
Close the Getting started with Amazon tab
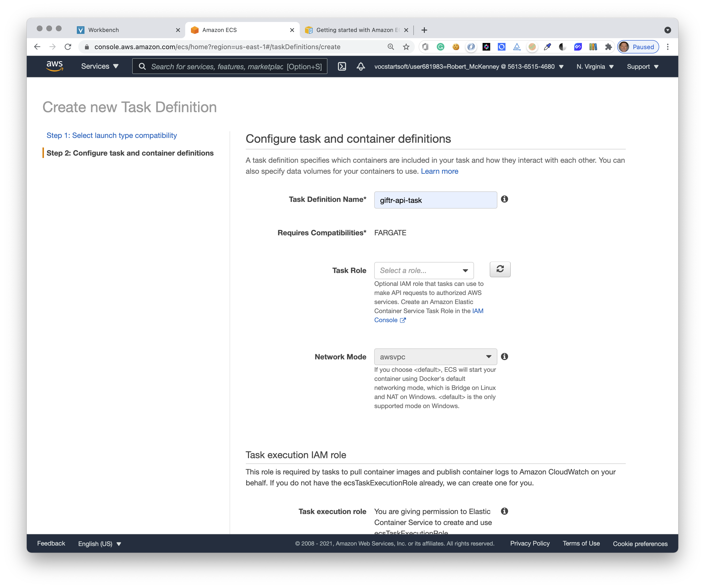[406, 30]
